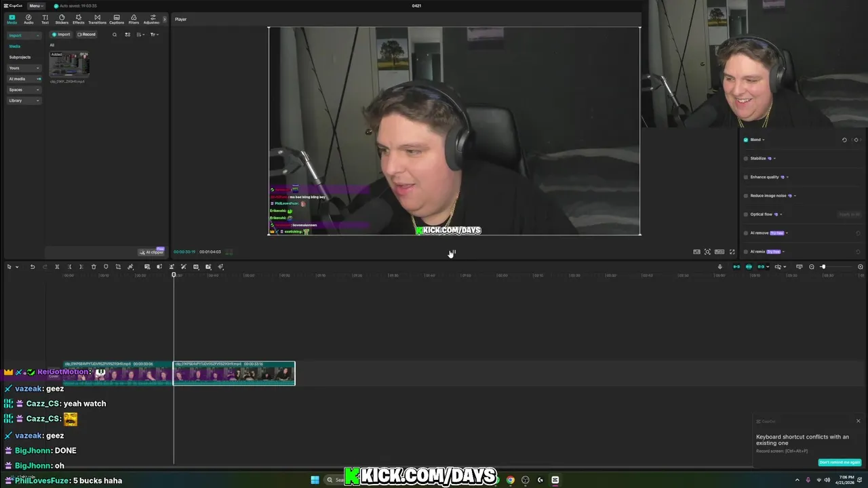Viewport: 868px width, 488px height.
Task: Enable the Enhance quality checkbox
Action: [746, 177]
